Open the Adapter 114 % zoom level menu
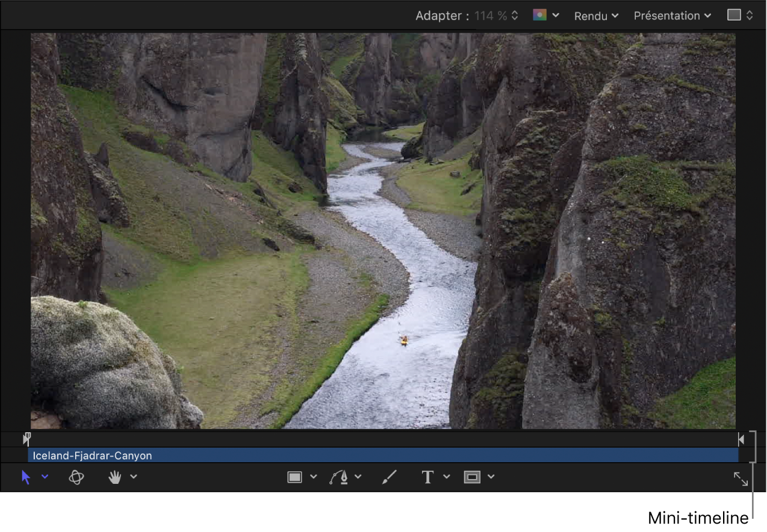 [x=496, y=16]
